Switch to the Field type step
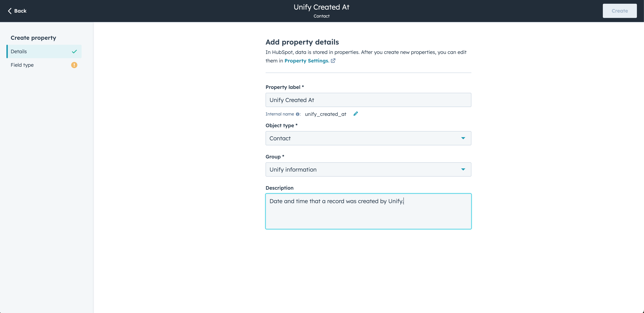The width and height of the screenshot is (644, 313). click(x=22, y=65)
